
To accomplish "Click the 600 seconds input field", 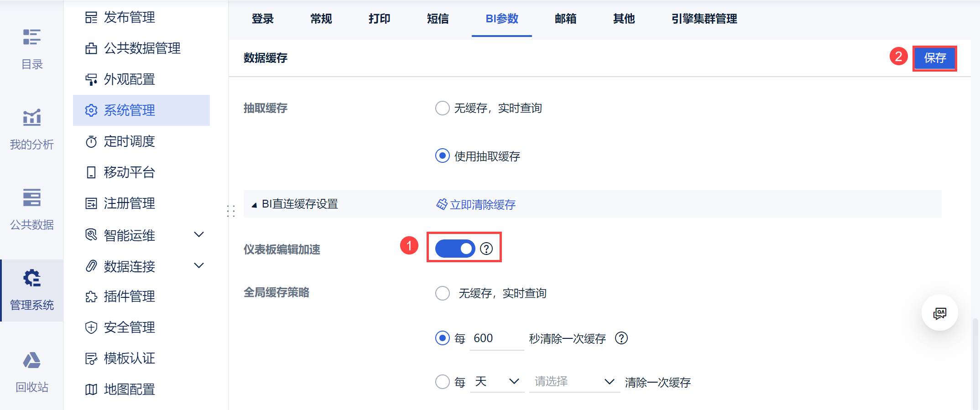I will (496, 338).
